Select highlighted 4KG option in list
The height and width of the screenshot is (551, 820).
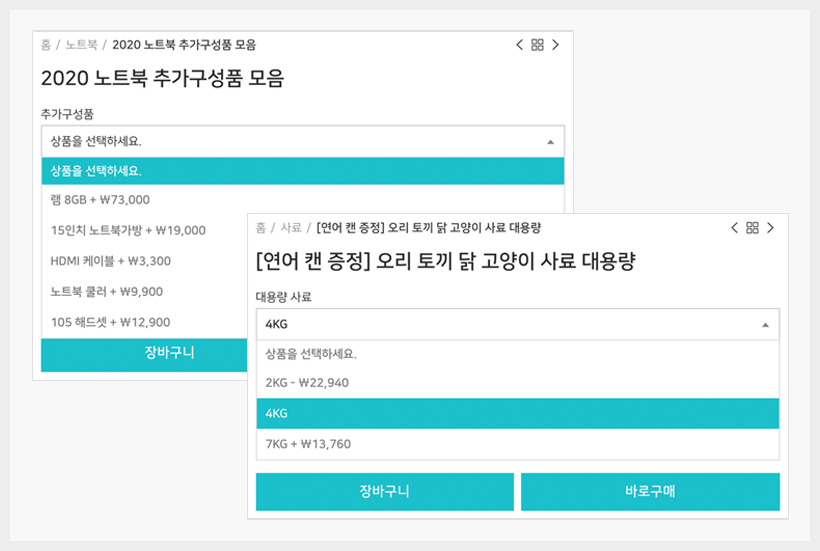(x=518, y=414)
